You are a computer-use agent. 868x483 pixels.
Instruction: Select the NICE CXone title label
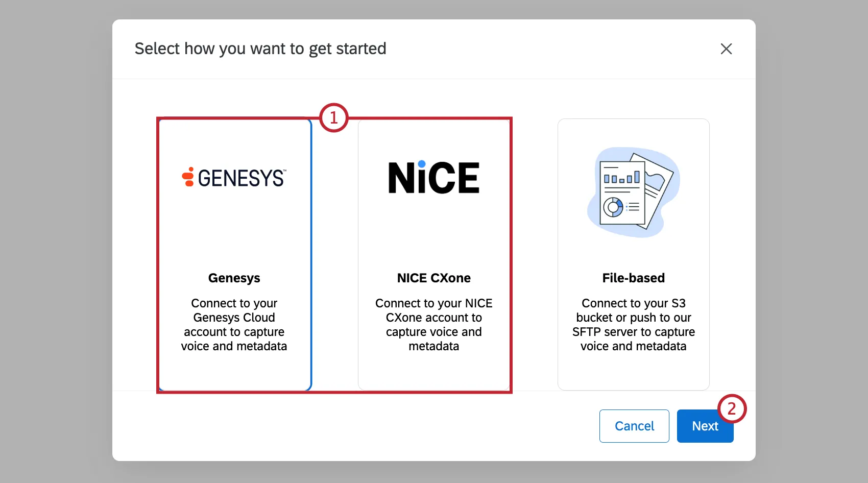433,278
